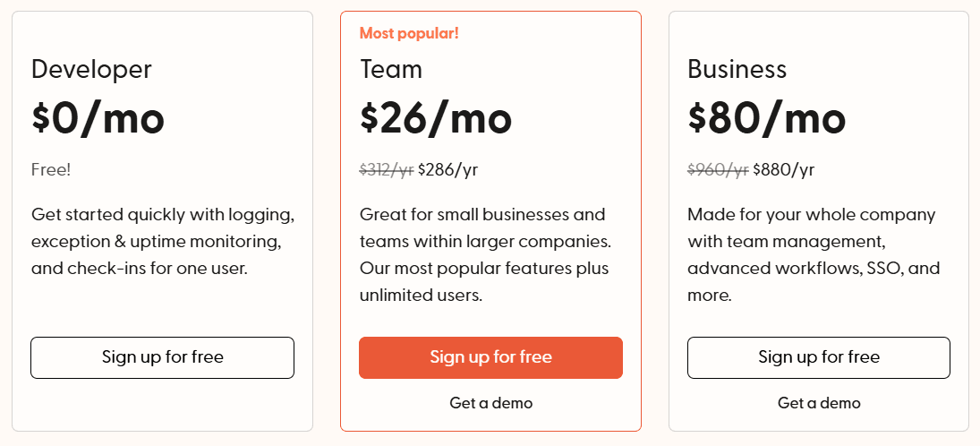Click the $26/mo price text
Screen dimensions: 980x446
436,119
